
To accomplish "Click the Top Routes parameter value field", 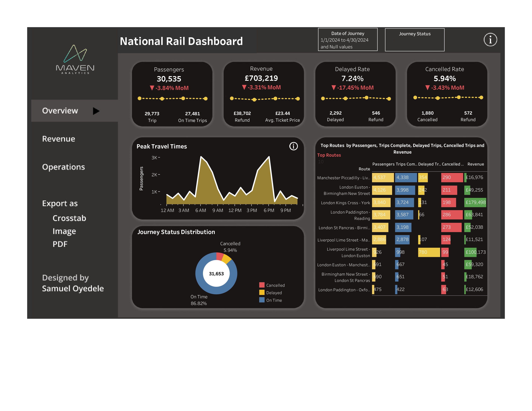I will pyautogui.click(x=321, y=162).
